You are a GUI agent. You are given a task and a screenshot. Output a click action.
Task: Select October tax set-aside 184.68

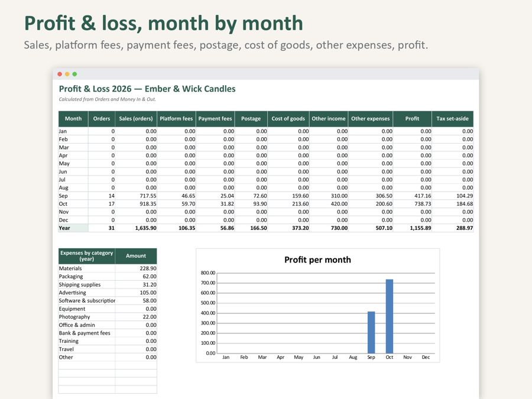[x=453, y=204]
